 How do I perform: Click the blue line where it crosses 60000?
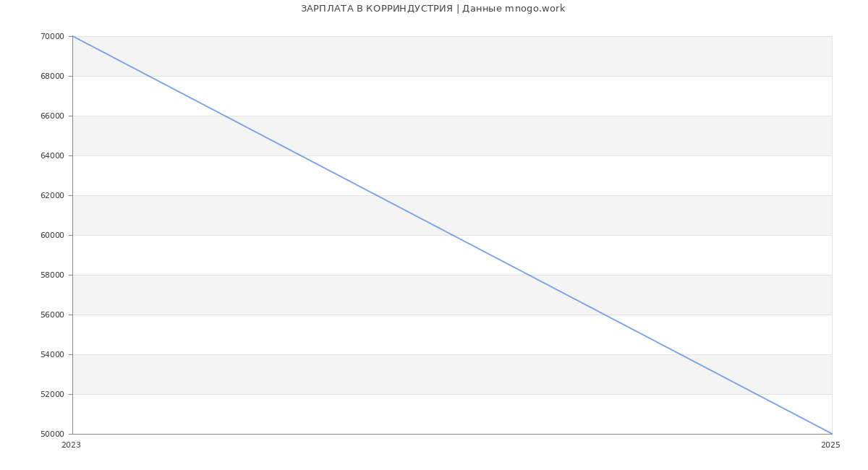click(452, 235)
